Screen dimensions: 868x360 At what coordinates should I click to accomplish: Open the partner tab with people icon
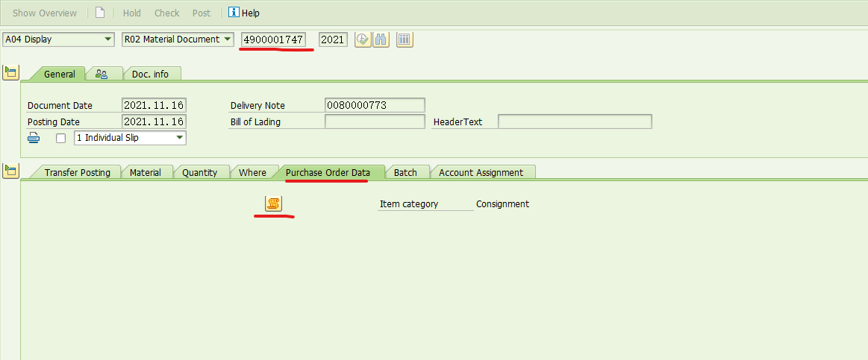[102, 74]
